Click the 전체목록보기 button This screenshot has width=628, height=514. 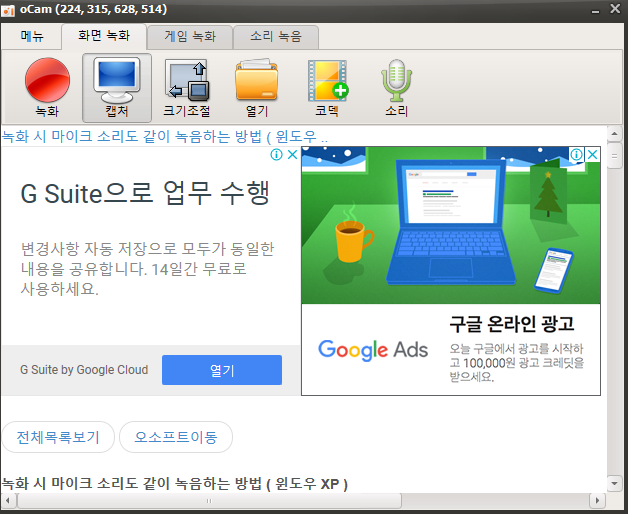click(x=58, y=437)
